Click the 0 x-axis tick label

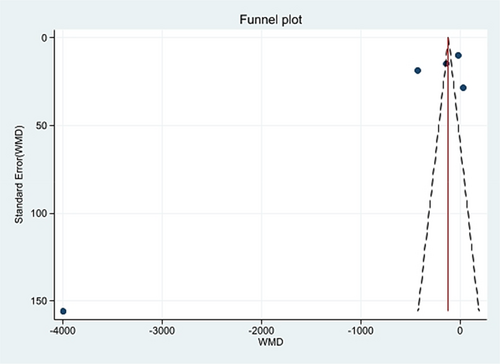[460, 331]
